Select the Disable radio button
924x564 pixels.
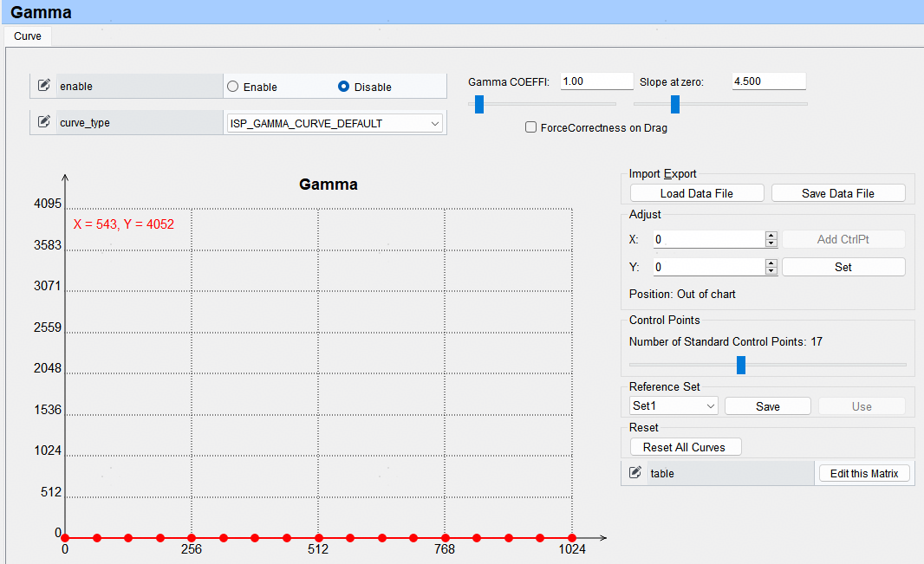pos(344,87)
